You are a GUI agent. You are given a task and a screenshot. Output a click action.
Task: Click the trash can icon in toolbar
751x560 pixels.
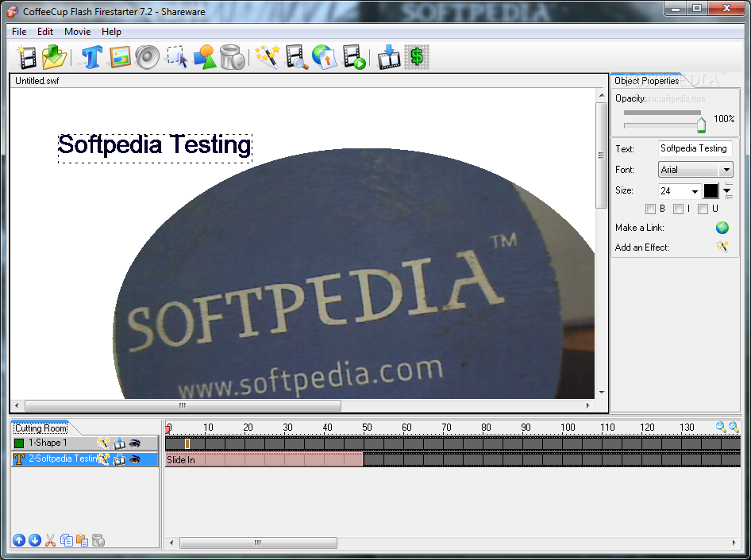[x=233, y=57]
